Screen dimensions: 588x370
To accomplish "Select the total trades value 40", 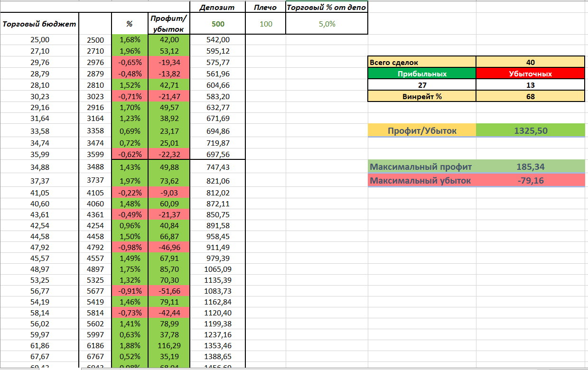I will 530,62.
